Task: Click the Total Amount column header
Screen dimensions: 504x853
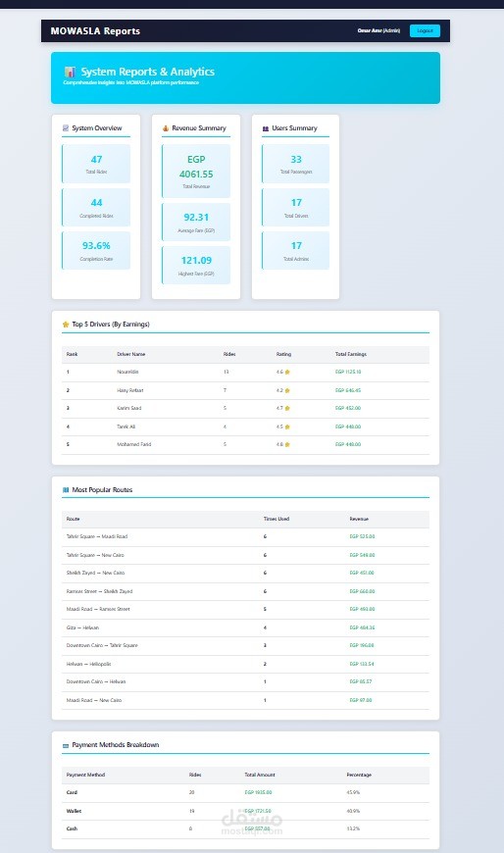Action: point(260,775)
